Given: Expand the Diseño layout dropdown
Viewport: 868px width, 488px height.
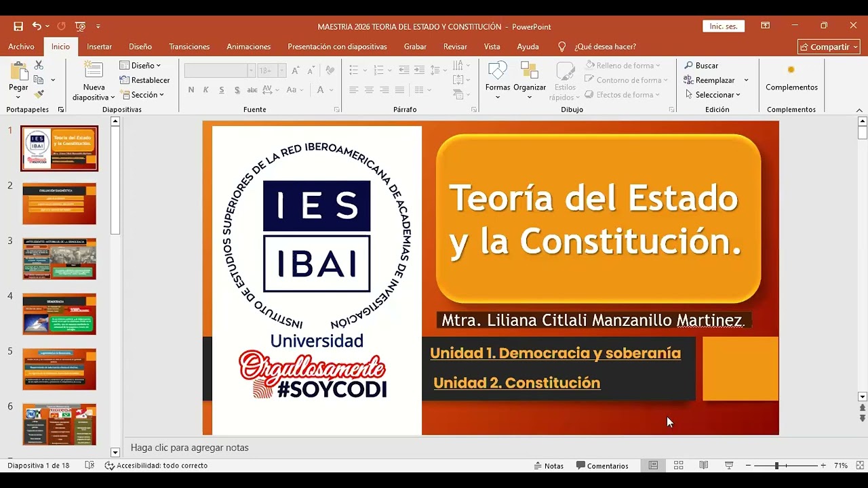Looking at the screenshot, I should coord(140,66).
